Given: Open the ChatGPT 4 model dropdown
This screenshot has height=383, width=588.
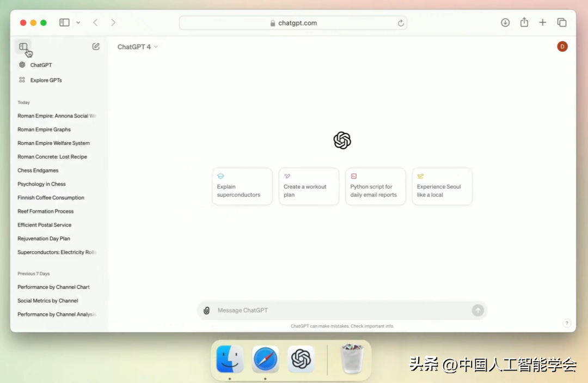Looking at the screenshot, I should coord(137,47).
